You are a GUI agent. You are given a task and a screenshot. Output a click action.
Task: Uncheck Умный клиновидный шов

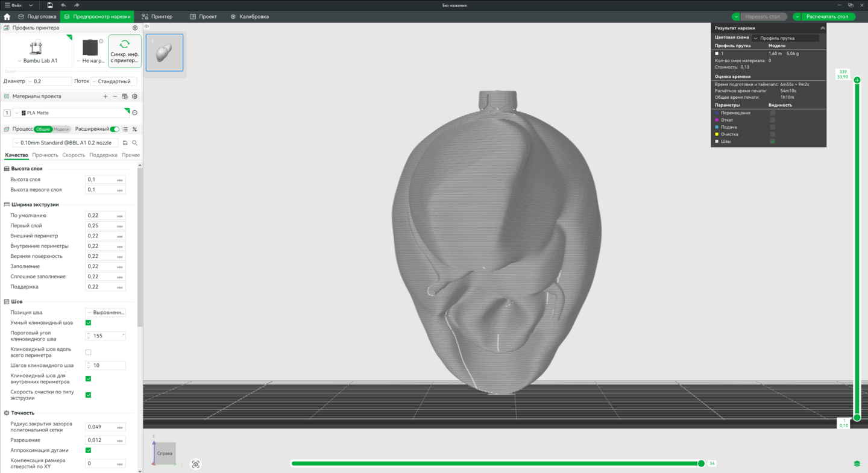click(x=89, y=323)
